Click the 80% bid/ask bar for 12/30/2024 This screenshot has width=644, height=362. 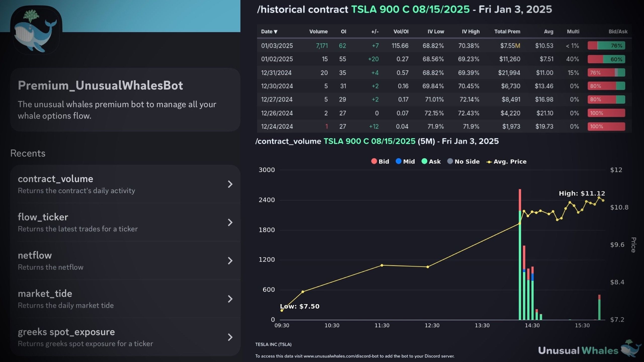(606, 86)
